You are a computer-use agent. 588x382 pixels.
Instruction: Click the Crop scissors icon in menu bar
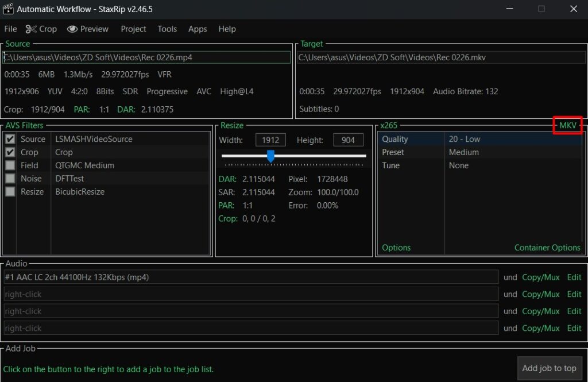[x=31, y=29]
